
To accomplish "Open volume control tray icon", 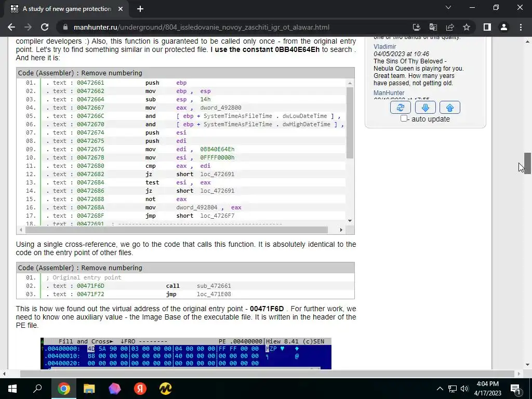I will click(464, 389).
